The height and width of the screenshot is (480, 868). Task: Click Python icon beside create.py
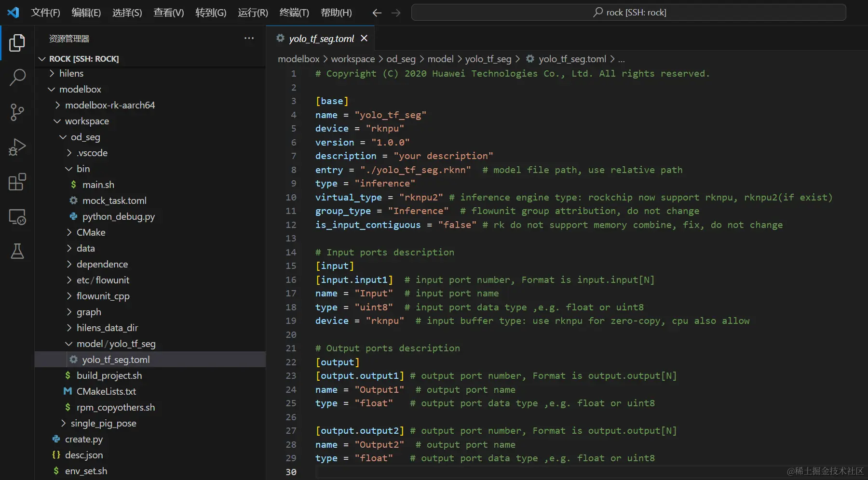pyautogui.click(x=56, y=439)
